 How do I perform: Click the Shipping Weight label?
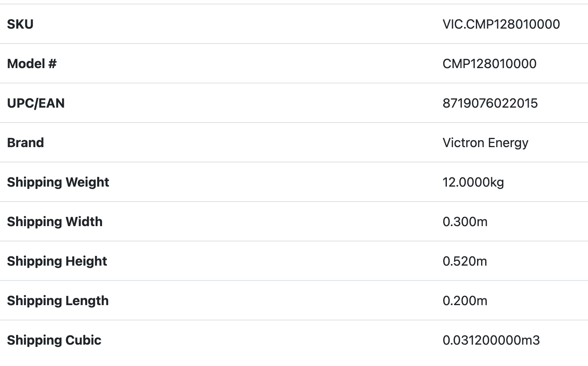(x=58, y=182)
